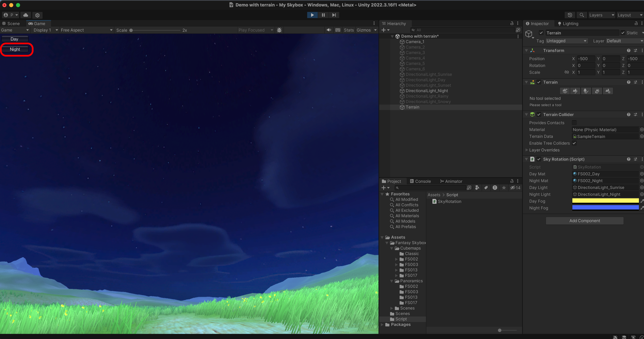Toggle the Static checkbox
Image resolution: width=644 pixels, height=339 pixels.
(623, 33)
